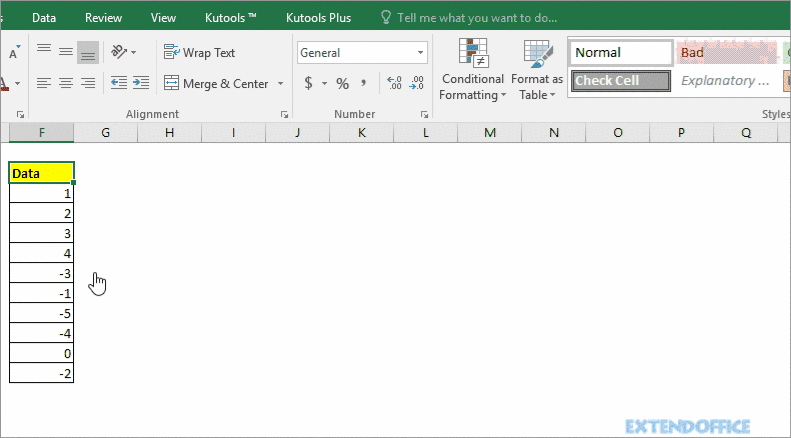The width and height of the screenshot is (791, 438).
Task: Align text right
Action: [x=88, y=83]
